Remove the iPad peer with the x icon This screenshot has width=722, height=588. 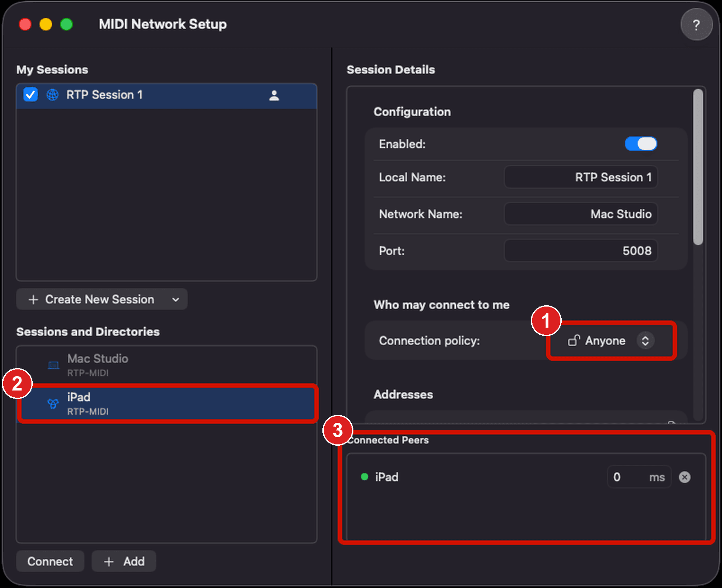click(x=685, y=477)
